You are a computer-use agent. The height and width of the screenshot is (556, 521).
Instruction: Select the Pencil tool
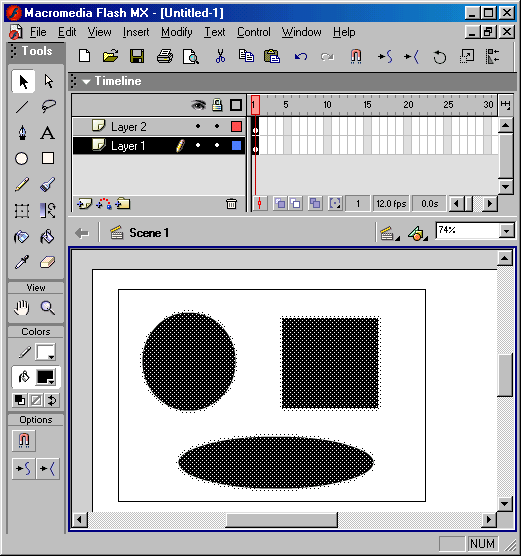click(x=22, y=184)
